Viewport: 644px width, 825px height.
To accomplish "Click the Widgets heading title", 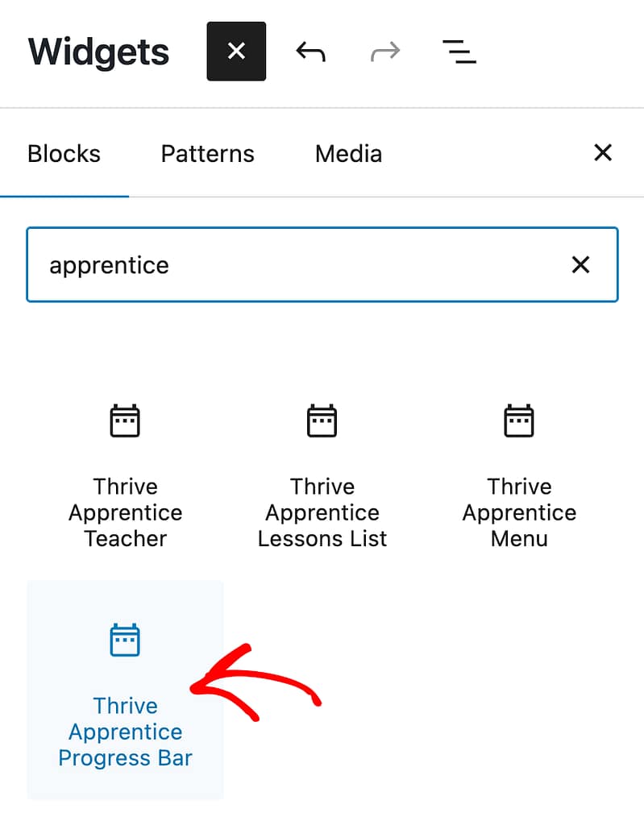I will tap(99, 52).
